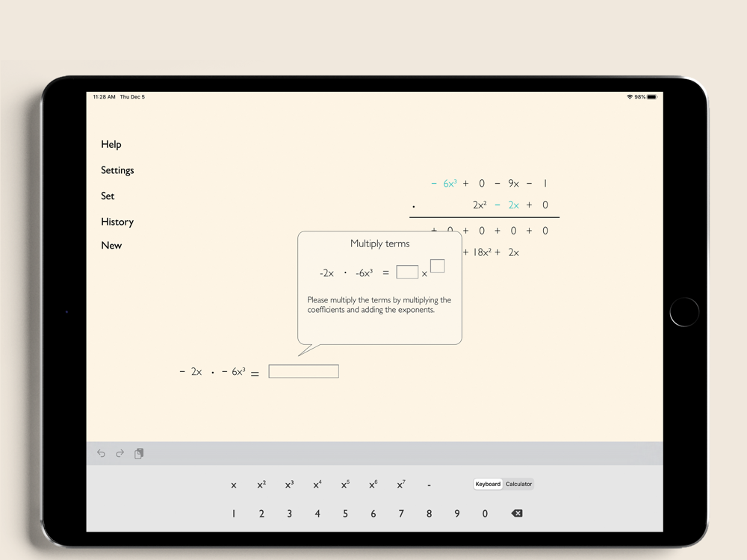The height and width of the screenshot is (560, 747).
Task: Tap the number 2 key
Action: pos(261,514)
